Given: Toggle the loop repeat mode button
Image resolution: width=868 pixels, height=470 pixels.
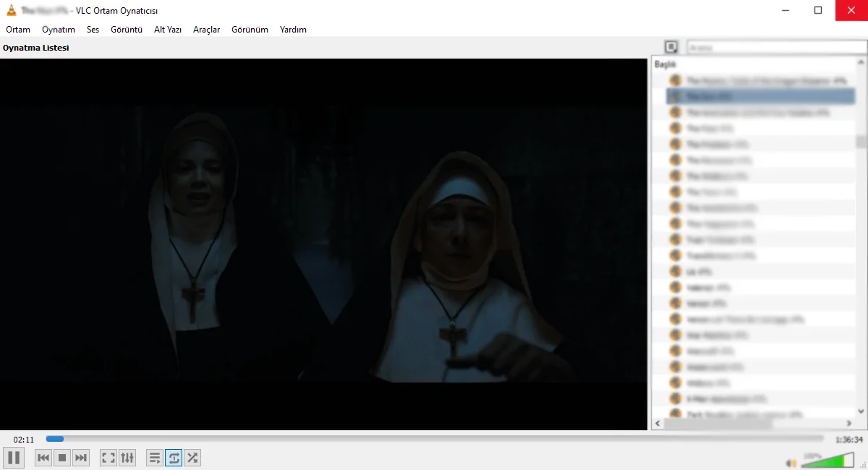Looking at the screenshot, I should (x=174, y=457).
